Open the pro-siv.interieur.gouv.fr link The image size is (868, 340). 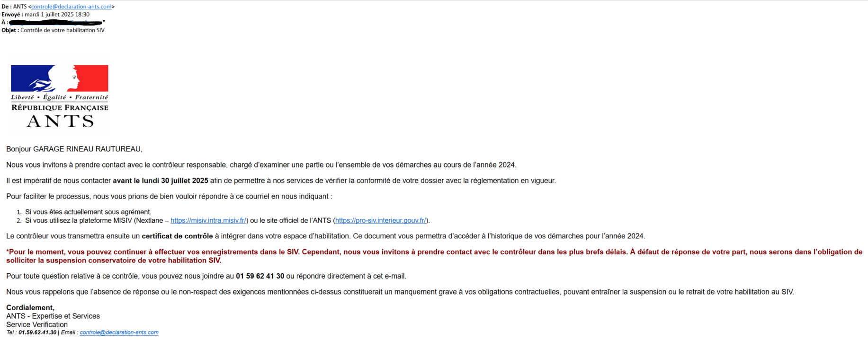click(x=381, y=220)
